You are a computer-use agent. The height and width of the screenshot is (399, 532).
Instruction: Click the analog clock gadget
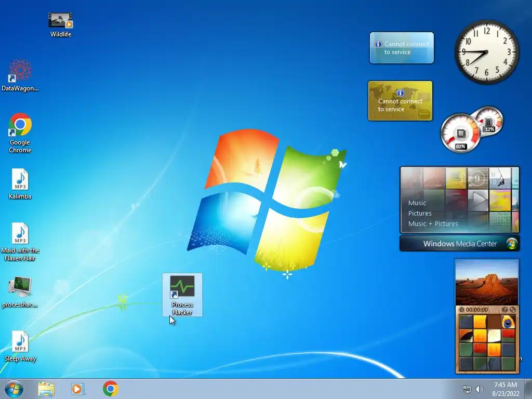coord(486,51)
